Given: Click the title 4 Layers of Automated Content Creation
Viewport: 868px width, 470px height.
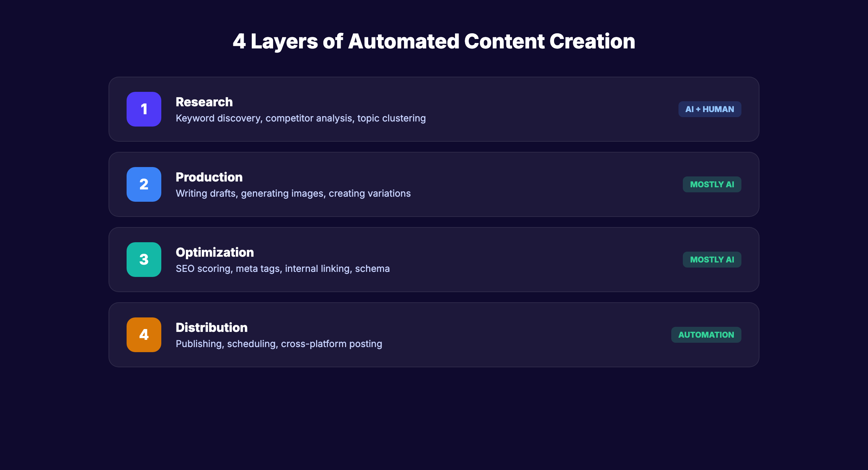Looking at the screenshot, I should (x=434, y=42).
